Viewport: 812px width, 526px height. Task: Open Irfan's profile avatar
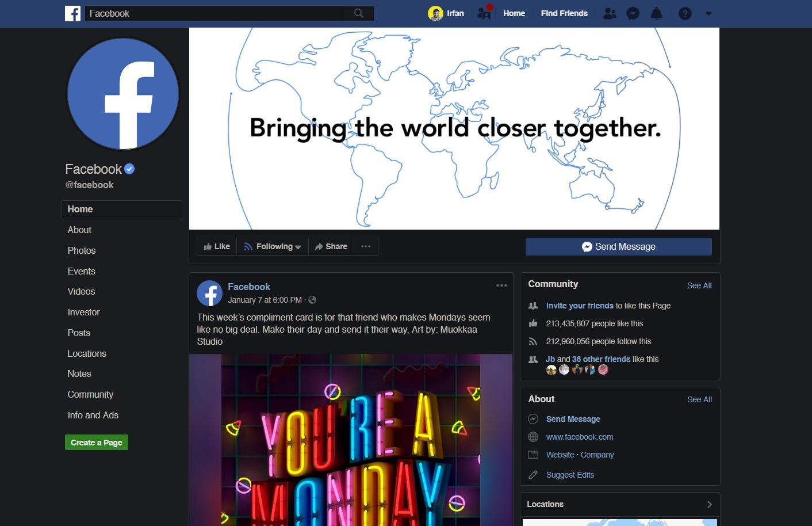click(x=435, y=13)
